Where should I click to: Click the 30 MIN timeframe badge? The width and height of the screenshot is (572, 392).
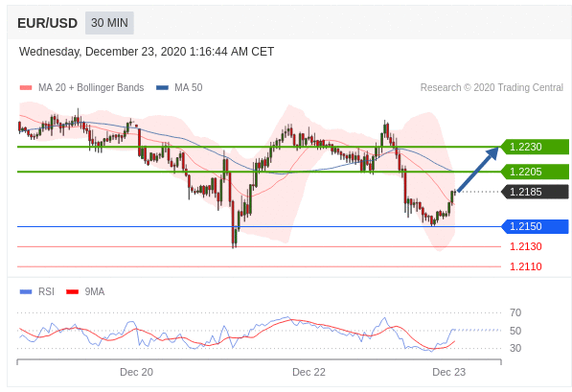point(109,23)
